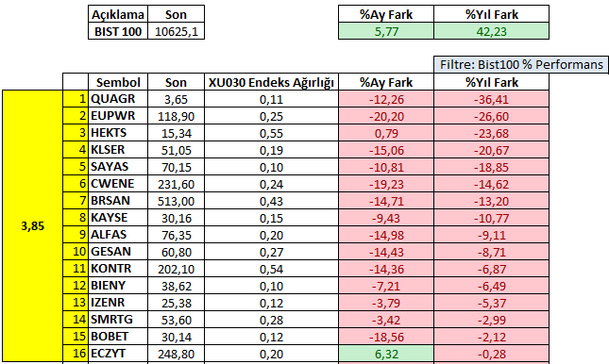
Task: Click the EUPWR symbol cell
Action: [118, 116]
